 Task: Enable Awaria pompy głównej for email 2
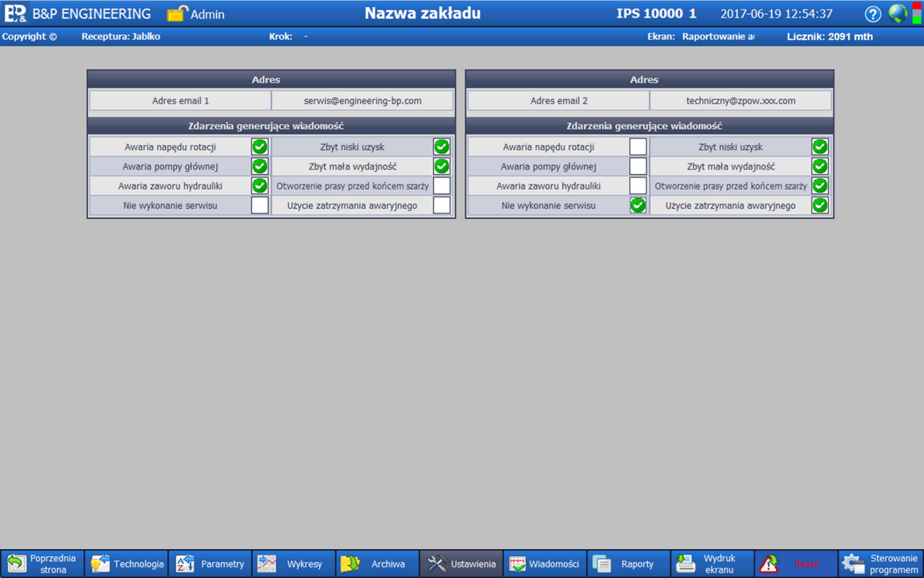[638, 166]
